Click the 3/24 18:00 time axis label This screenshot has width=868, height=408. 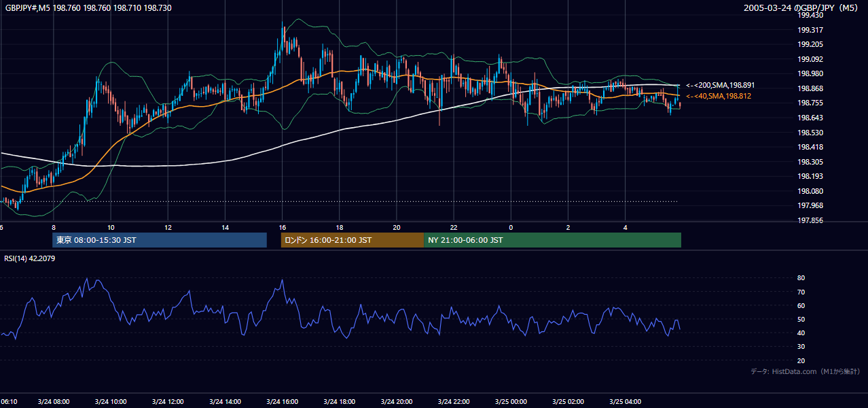(340, 402)
